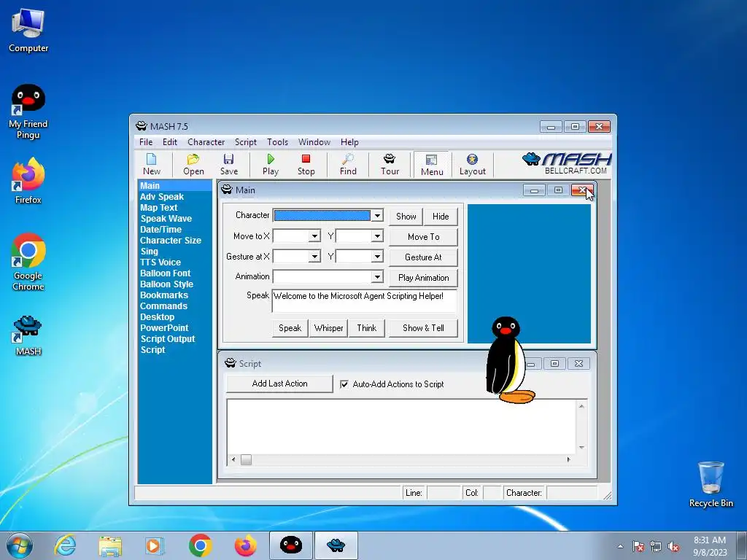Open the File Explorer taskbar icon
Viewport: 747px width, 560px height.
pos(110,545)
